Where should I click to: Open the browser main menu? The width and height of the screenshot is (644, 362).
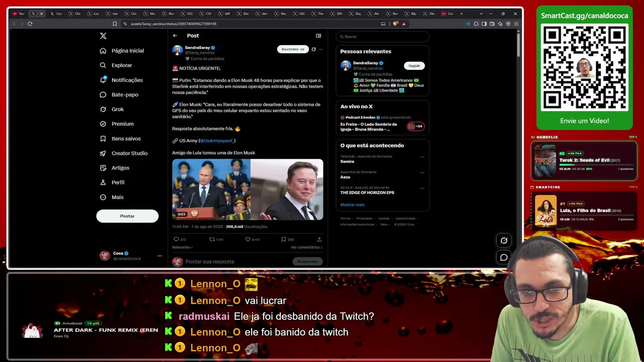click(516, 24)
